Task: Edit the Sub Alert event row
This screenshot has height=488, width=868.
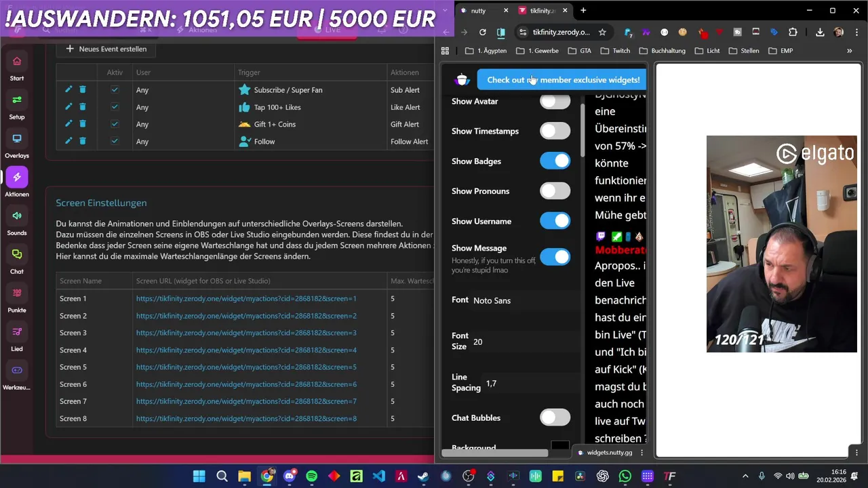Action: coord(68,89)
